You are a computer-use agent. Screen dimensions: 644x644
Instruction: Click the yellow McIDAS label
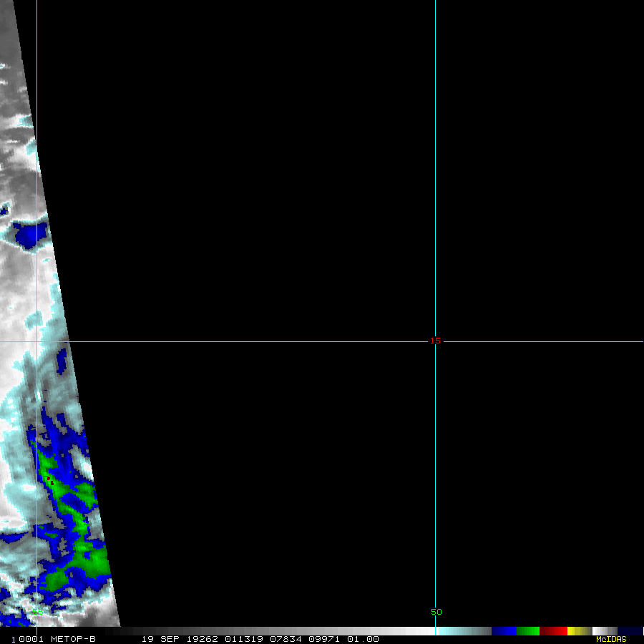611,639
